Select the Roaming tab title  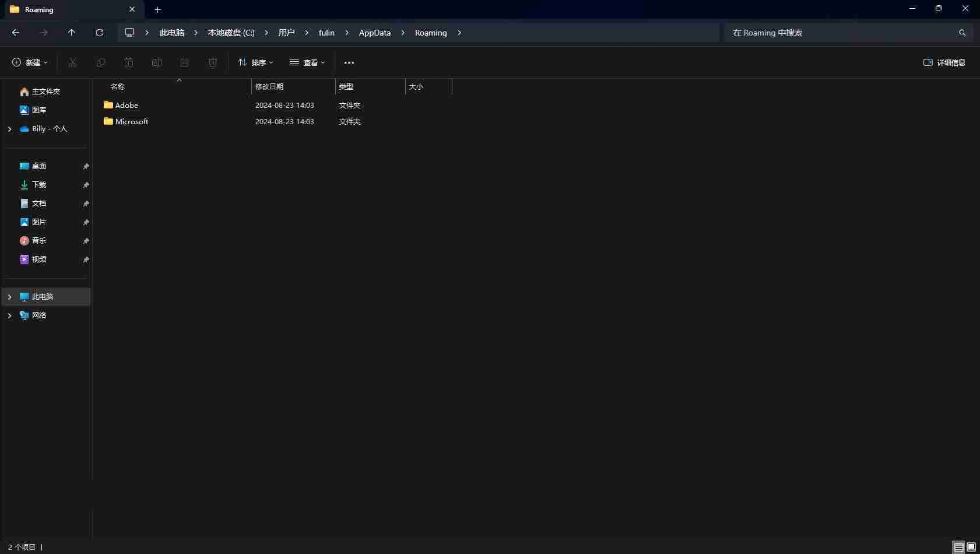click(x=39, y=9)
